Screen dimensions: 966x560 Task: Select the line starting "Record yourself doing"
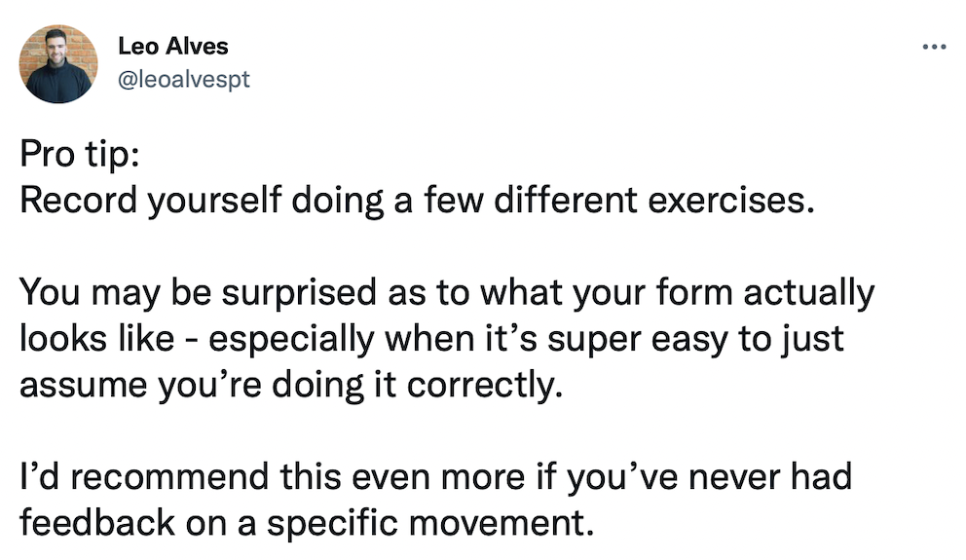417,201
